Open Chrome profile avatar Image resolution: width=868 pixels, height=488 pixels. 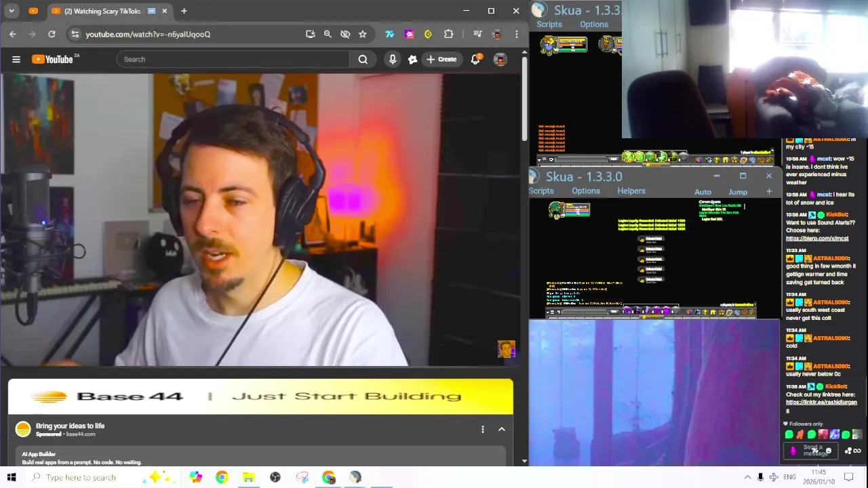click(497, 34)
